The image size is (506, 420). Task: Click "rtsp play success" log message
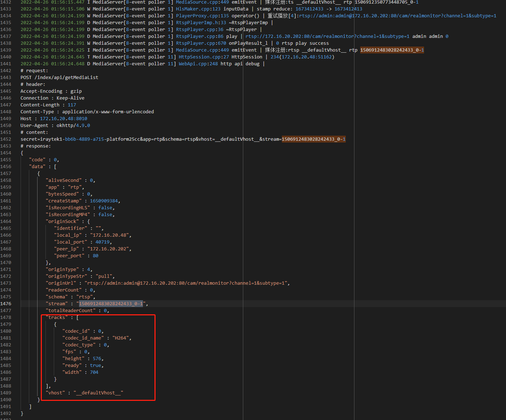tap(305, 43)
